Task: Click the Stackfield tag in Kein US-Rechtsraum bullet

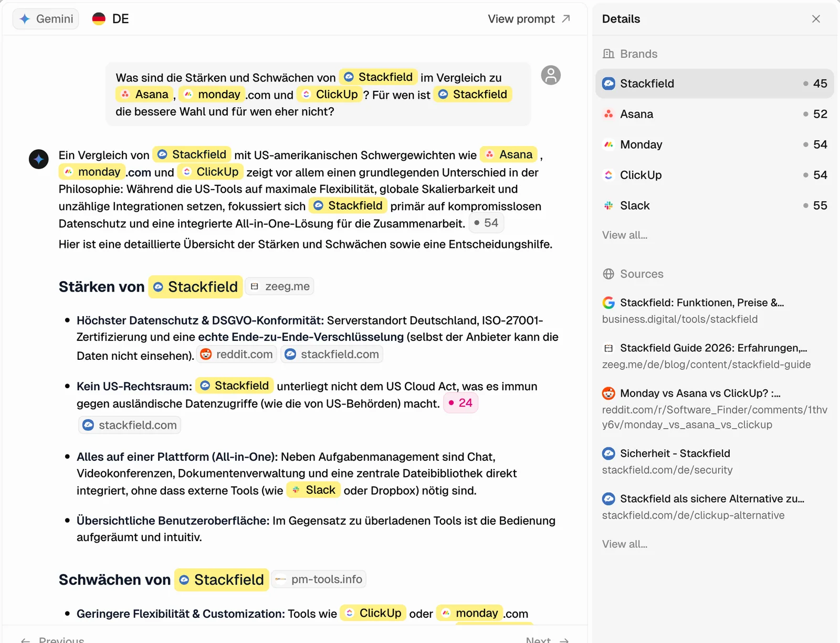Action: tap(235, 386)
